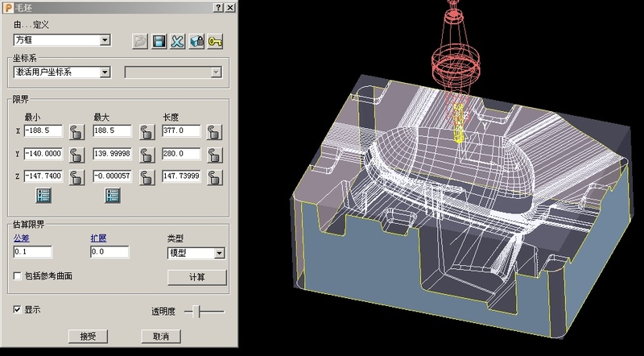
Task: Click the list icon under the 最小 column
Action: coord(43,195)
